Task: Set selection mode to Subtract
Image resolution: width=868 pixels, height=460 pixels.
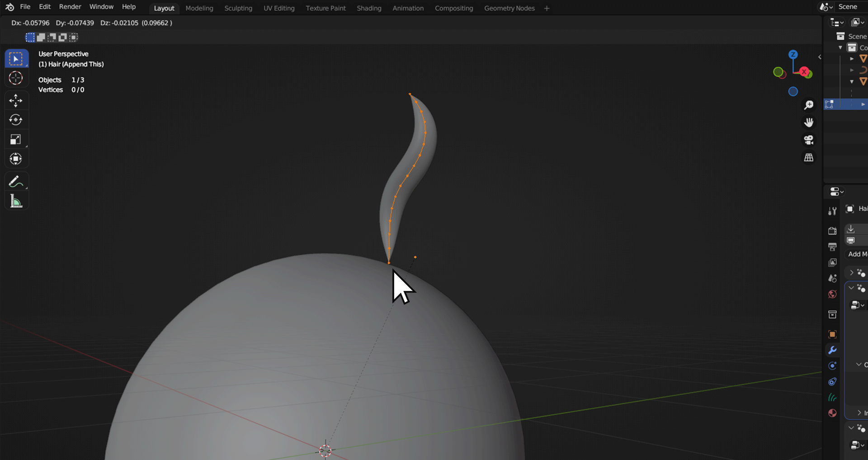Action: point(52,37)
